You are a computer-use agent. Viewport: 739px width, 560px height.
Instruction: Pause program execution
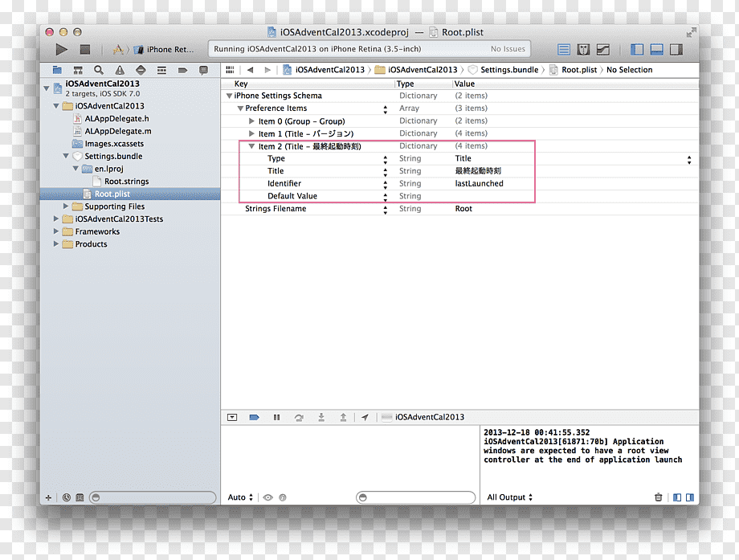[276, 417]
